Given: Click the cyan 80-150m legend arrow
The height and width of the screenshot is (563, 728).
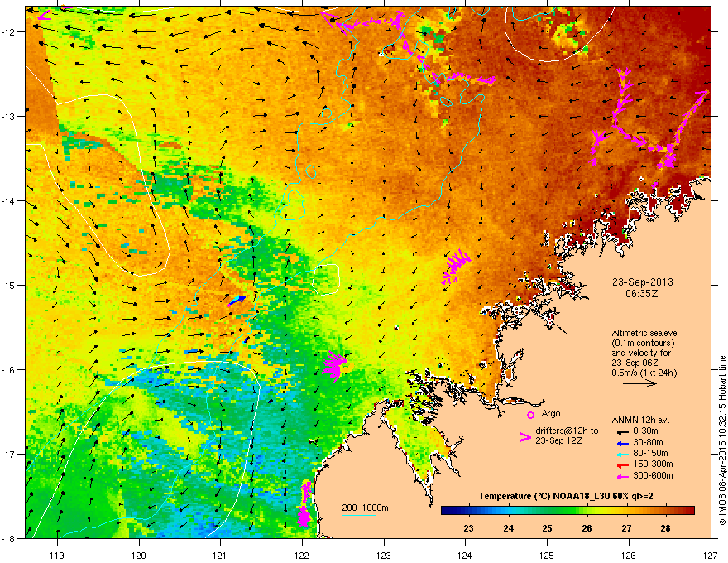Looking at the screenshot, I should tap(622, 455).
